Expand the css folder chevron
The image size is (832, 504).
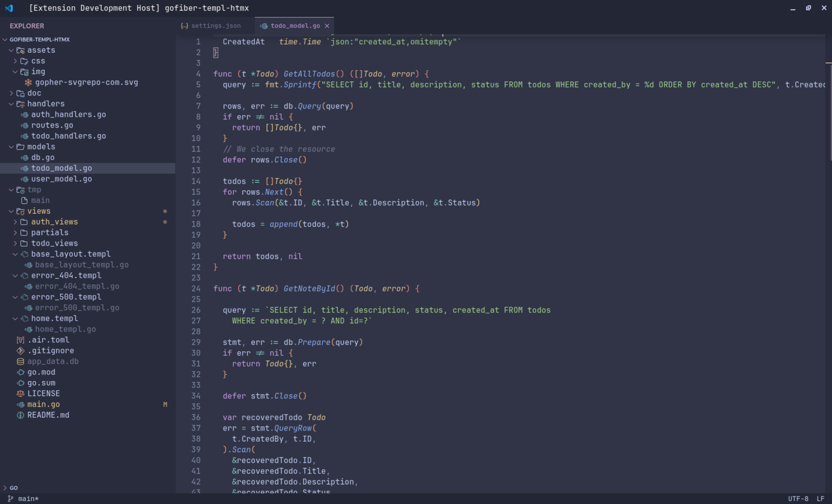pos(15,61)
